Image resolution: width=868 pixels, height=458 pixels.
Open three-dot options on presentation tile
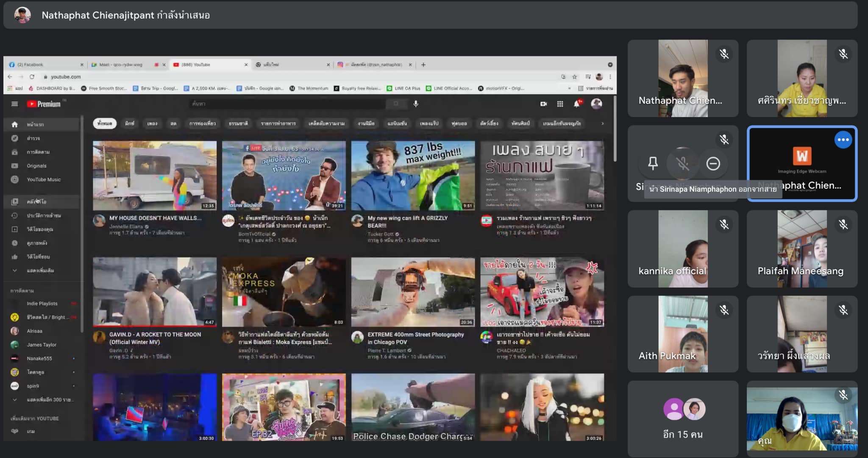click(x=843, y=140)
